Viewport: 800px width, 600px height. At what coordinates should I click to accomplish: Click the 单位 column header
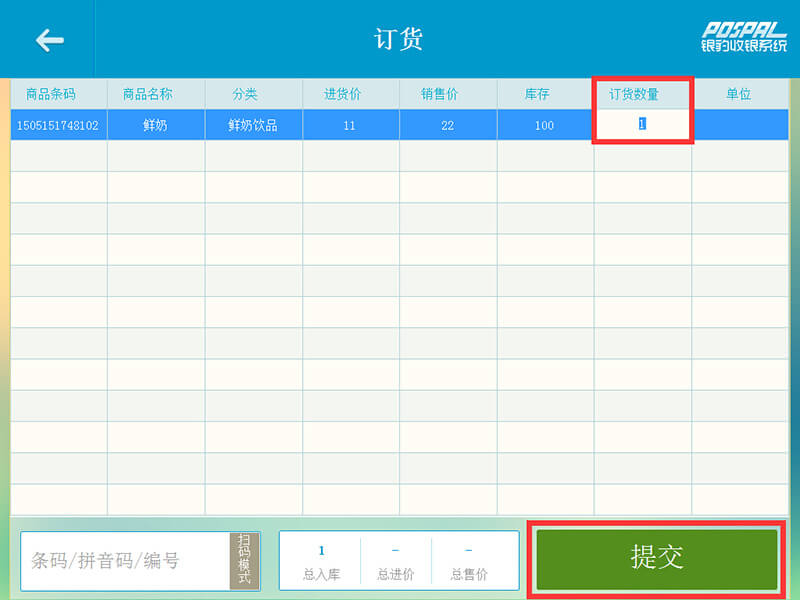(x=739, y=94)
